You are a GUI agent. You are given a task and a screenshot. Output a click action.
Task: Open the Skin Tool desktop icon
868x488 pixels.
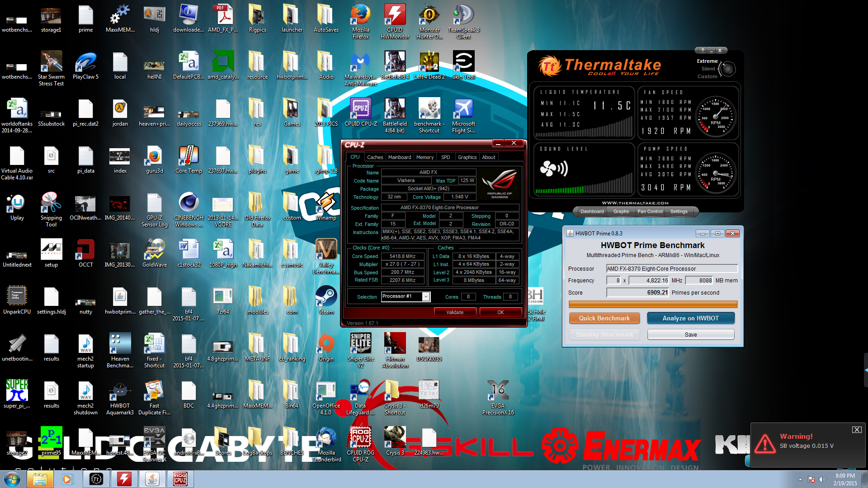(463, 66)
